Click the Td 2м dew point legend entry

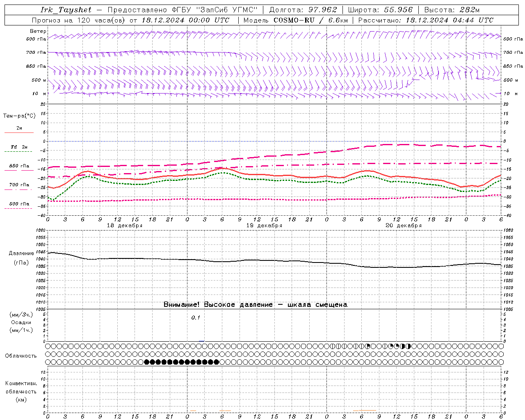point(19,148)
